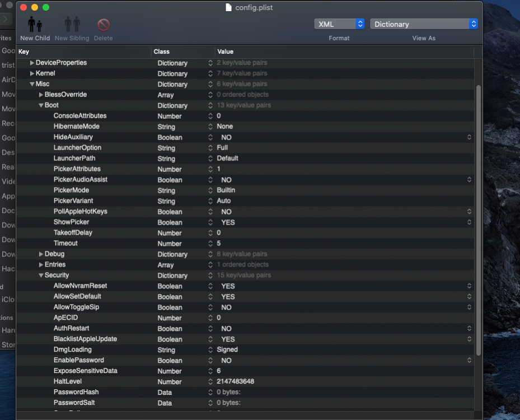This screenshot has width=520, height=420.
Task: Select the PickerAttributes key
Action: pyautogui.click(x=77, y=169)
